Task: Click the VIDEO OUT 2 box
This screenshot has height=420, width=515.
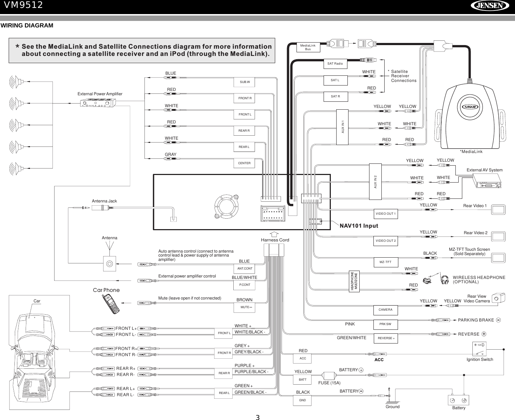Action: coord(385,241)
